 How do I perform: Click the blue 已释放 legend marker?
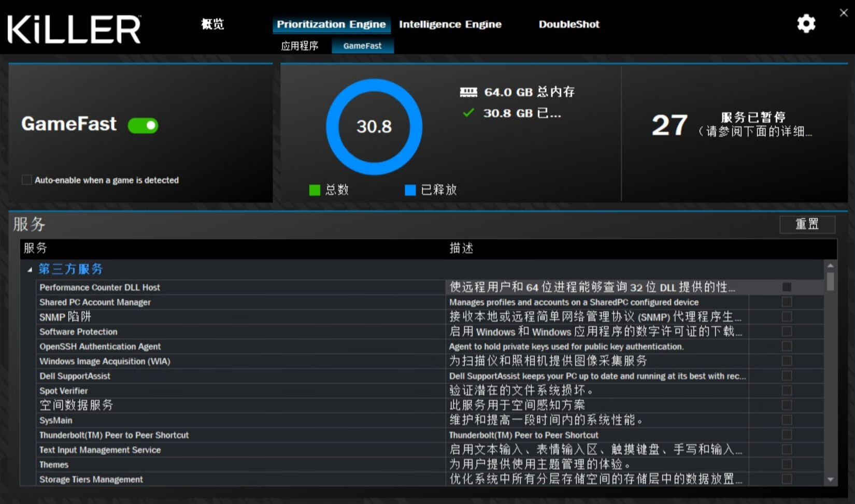coord(410,190)
